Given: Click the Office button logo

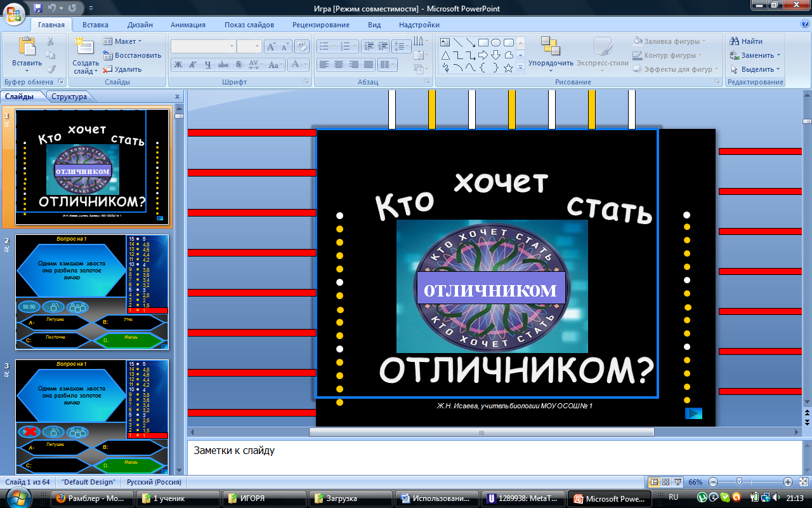Looking at the screenshot, I should 15,13.
